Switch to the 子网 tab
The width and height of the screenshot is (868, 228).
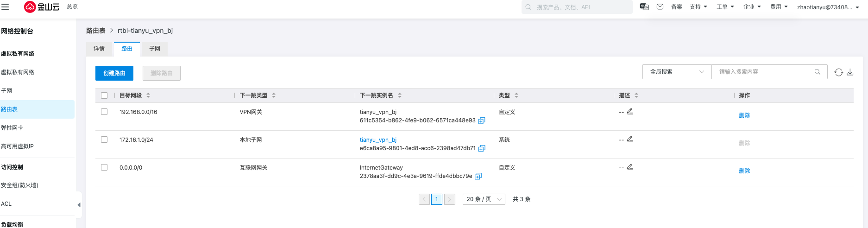coord(155,49)
